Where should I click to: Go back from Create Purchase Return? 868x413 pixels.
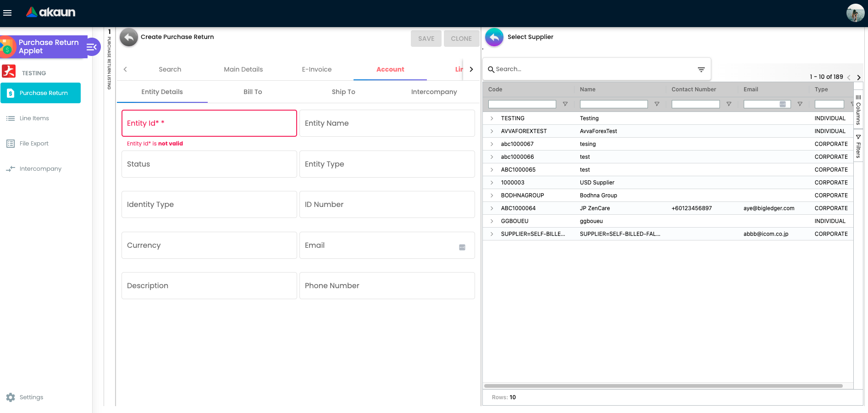coord(129,37)
